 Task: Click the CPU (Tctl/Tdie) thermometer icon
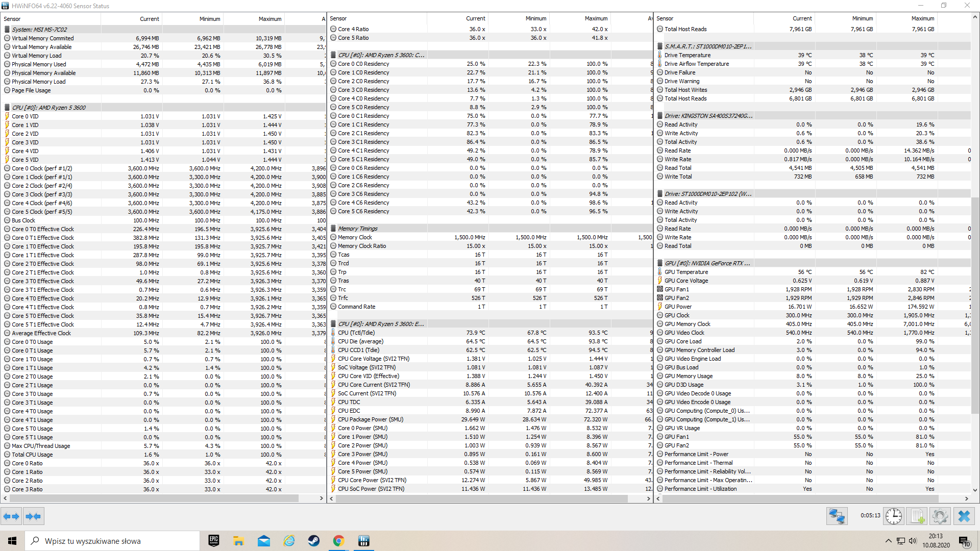click(x=333, y=333)
